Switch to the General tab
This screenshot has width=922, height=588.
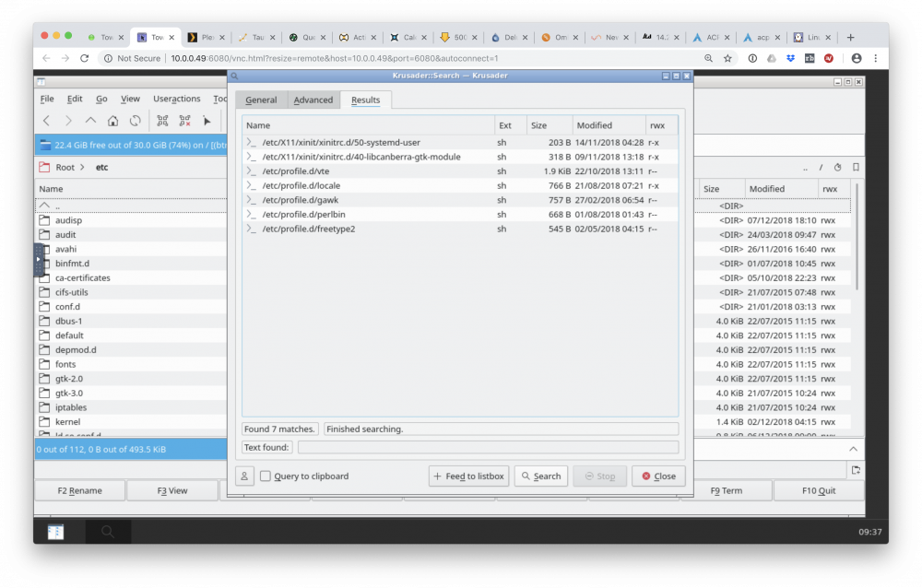point(261,100)
